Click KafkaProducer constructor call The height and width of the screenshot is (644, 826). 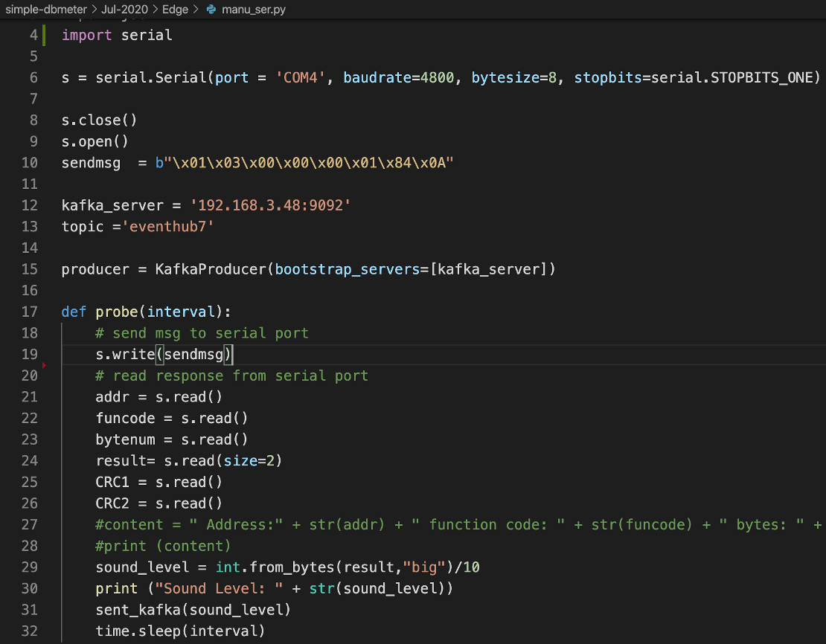click(355, 270)
